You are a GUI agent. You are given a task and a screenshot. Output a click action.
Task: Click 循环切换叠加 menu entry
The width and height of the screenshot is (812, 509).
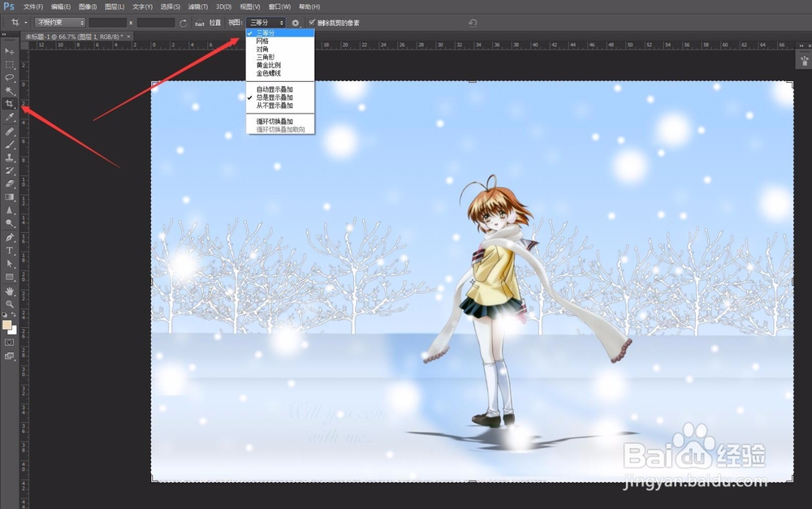pos(280,121)
